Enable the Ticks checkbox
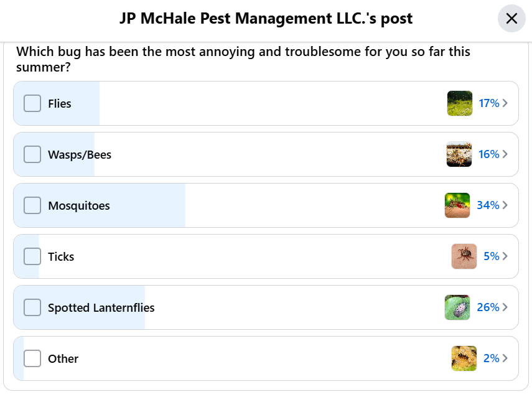 32,256
